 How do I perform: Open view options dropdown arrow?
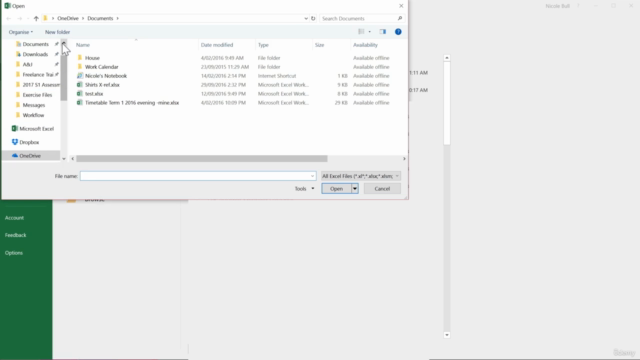click(x=370, y=32)
